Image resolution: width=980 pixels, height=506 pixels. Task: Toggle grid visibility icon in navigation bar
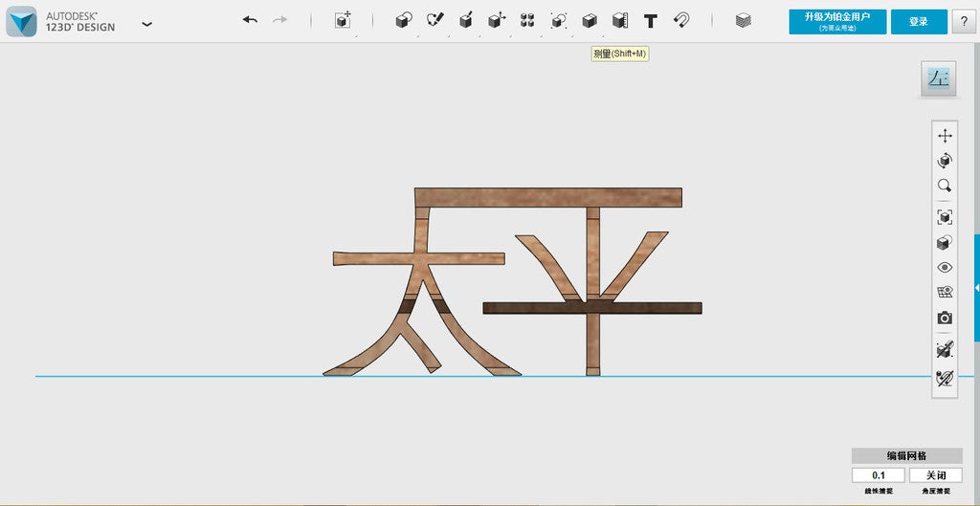click(945, 293)
